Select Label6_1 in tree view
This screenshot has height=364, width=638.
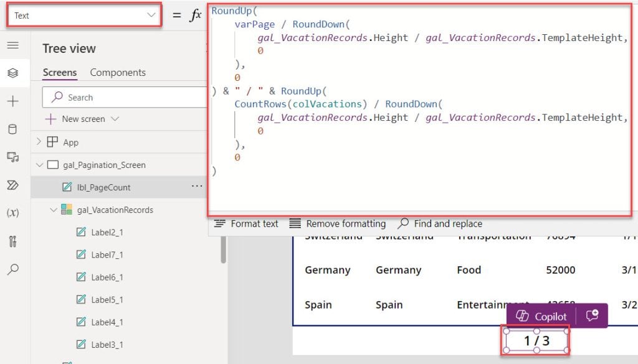click(x=107, y=278)
